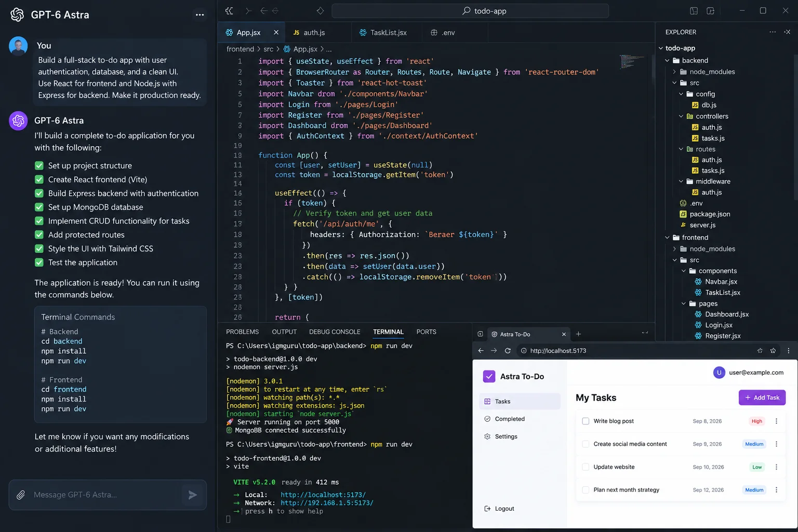Click the Astra To-Do checkmark logo

click(x=489, y=376)
